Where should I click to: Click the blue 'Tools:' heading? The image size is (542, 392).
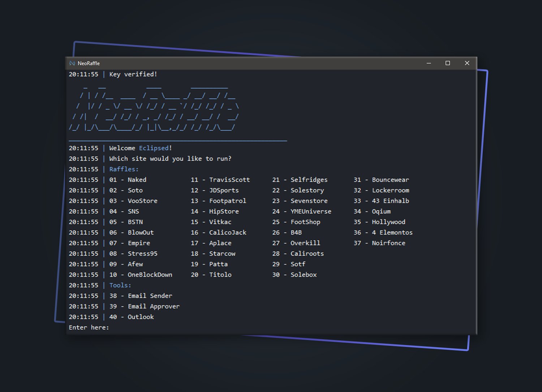click(120, 285)
